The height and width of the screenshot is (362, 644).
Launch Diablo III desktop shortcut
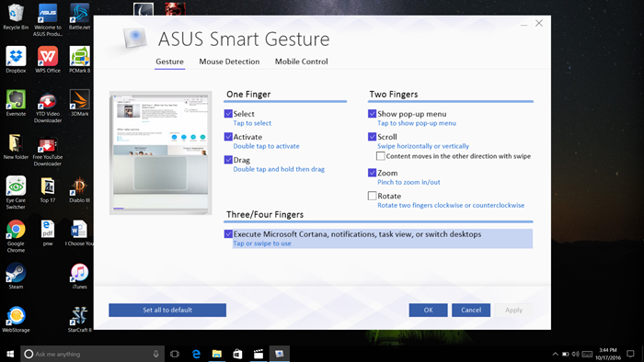click(79, 190)
